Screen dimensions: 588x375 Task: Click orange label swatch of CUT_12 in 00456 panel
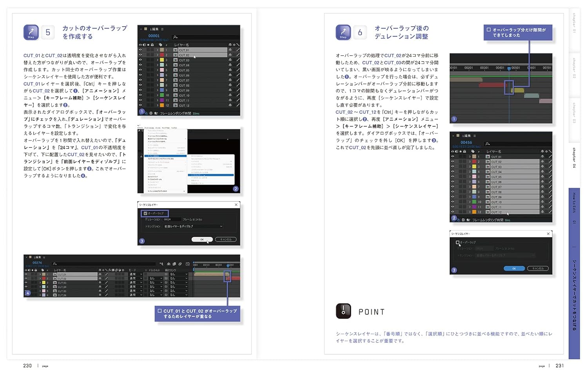tap(474, 212)
